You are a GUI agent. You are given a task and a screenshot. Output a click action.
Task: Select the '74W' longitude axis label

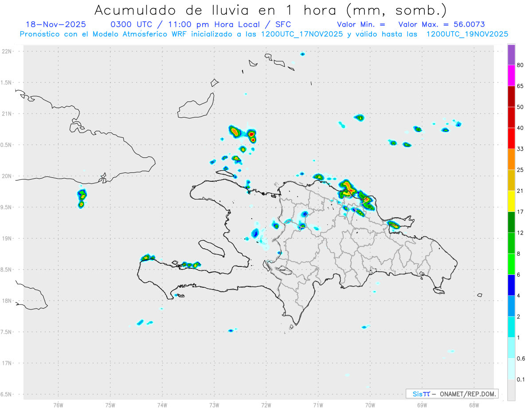pyautogui.click(x=162, y=404)
